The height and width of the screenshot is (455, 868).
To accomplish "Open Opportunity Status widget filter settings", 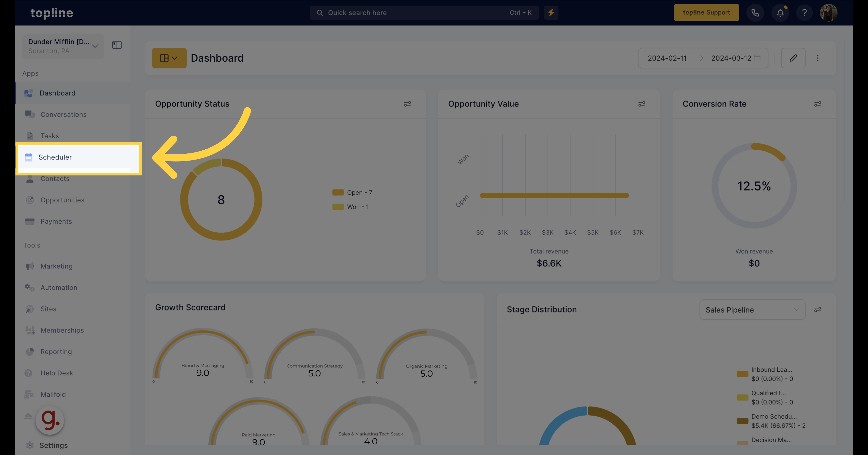I will click(x=407, y=104).
